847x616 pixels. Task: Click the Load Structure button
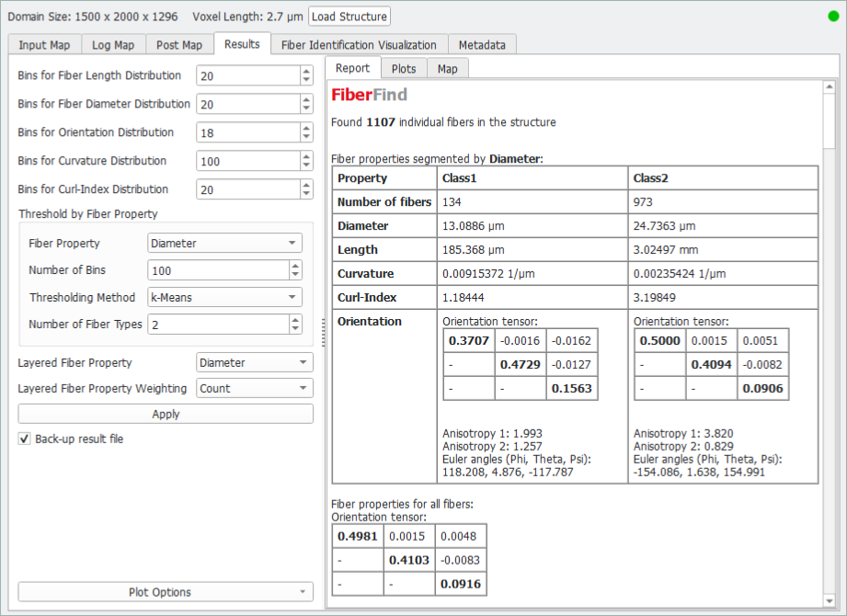349,16
